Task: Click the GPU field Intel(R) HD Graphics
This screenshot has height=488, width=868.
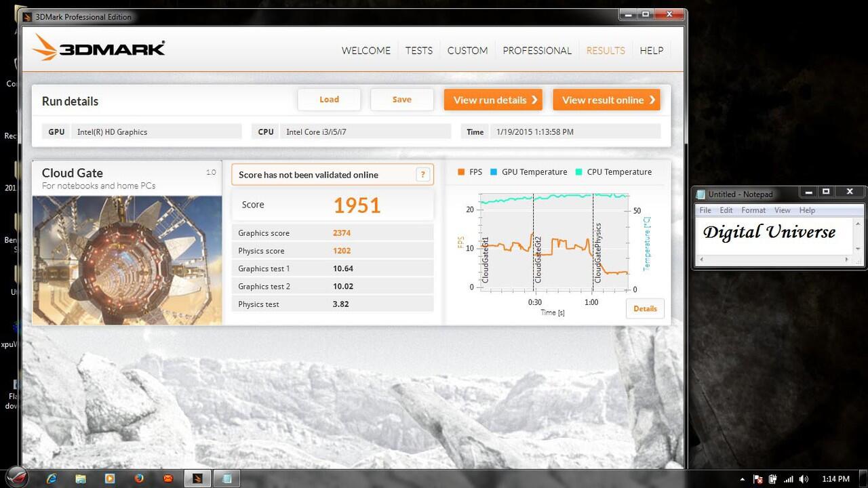Action: pos(157,131)
